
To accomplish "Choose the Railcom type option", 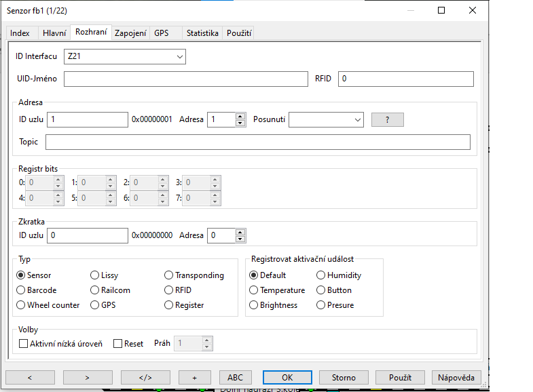I will click(94, 290).
